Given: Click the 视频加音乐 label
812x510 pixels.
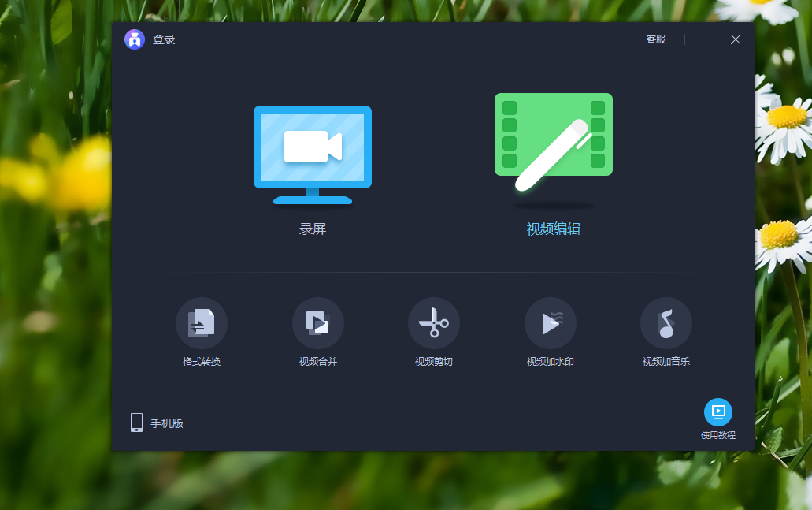Looking at the screenshot, I should pos(666,361).
